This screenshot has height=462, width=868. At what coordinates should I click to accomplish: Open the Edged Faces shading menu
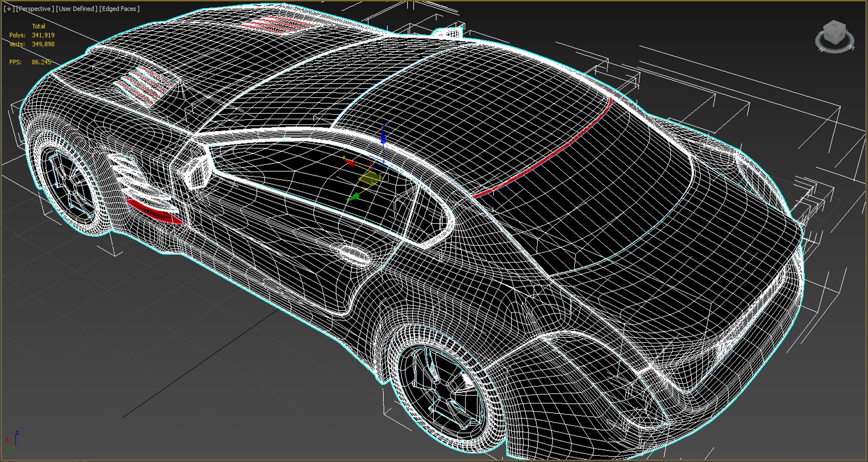tap(119, 9)
